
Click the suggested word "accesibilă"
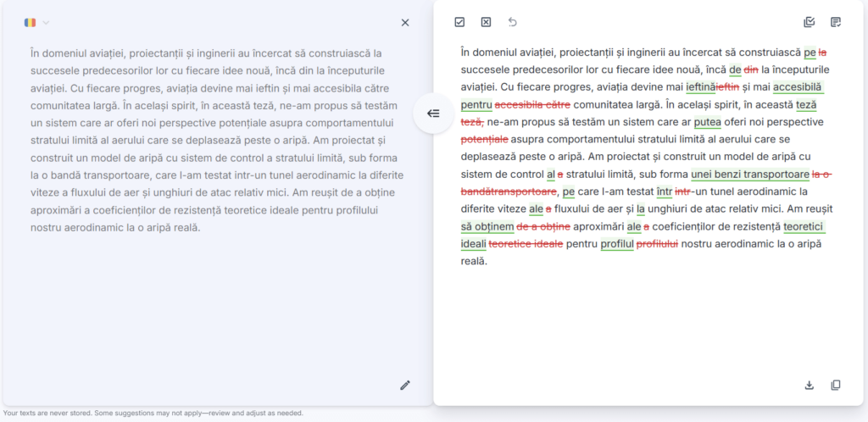(x=798, y=86)
